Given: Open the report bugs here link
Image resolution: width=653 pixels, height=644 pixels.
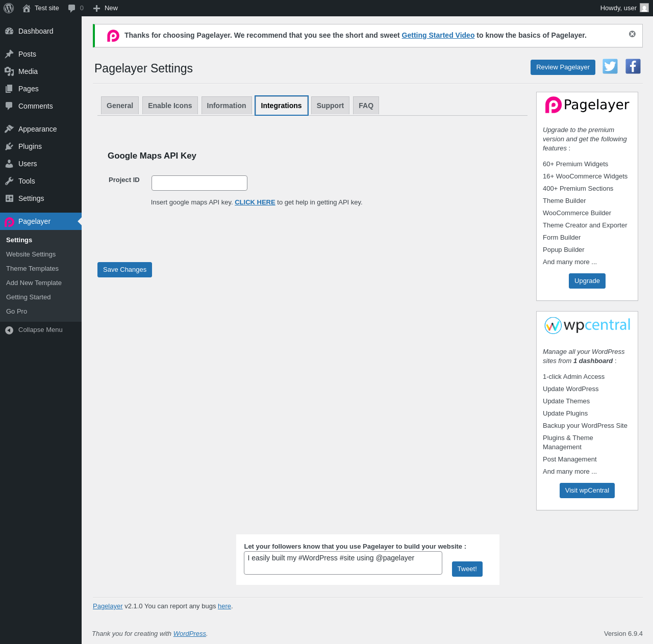Looking at the screenshot, I should [224, 606].
